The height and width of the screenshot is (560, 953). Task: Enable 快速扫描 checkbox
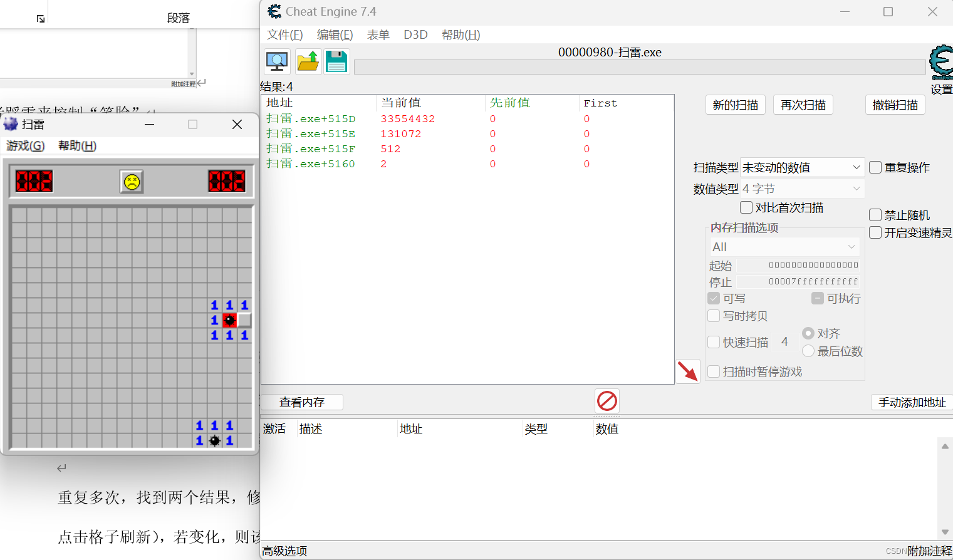(714, 342)
